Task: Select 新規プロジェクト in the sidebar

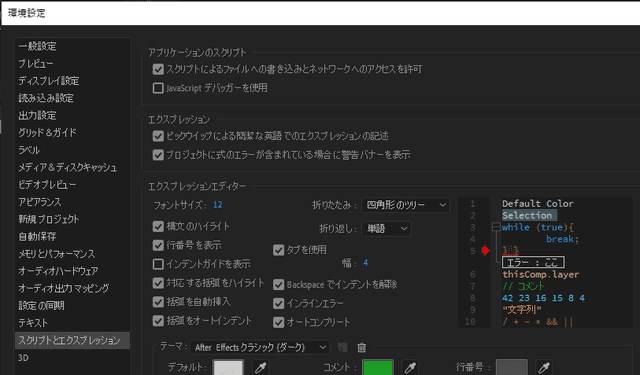Action: pyautogui.click(x=72, y=219)
